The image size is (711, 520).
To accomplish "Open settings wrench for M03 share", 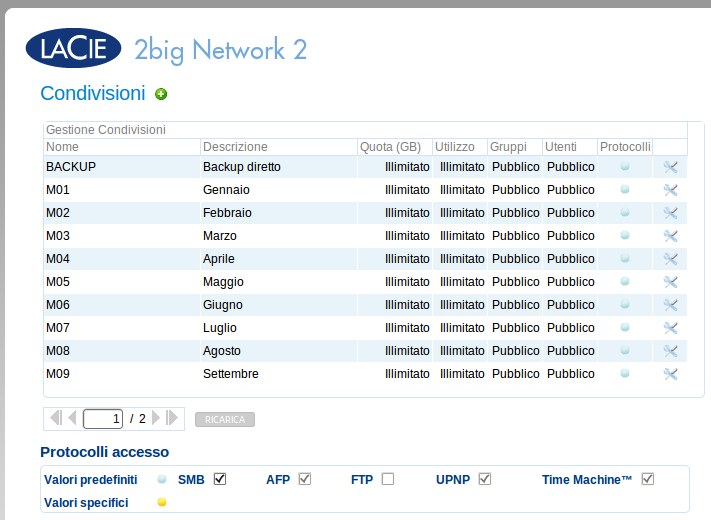I will [x=670, y=236].
